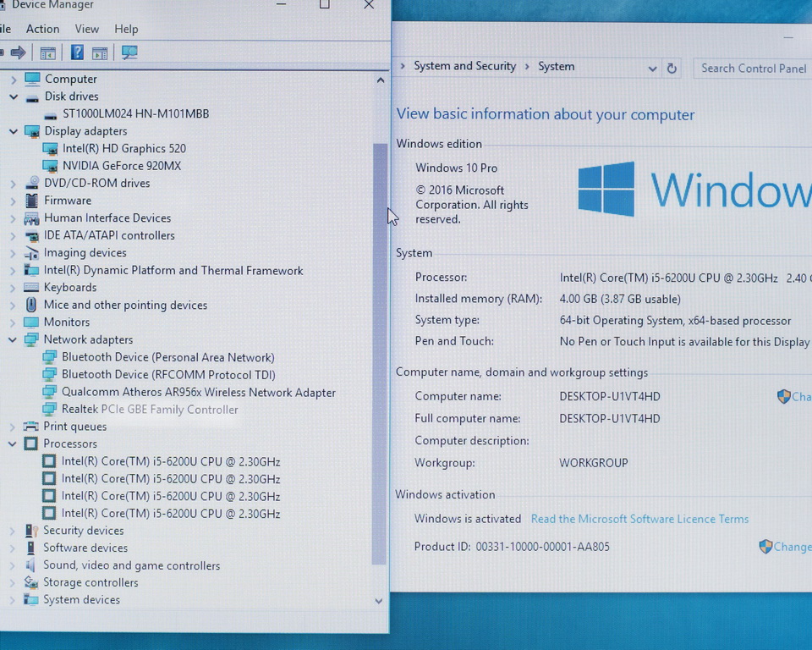The image size is (812, 650).
Task: Select Bluetooth Device (RFCOMM Protocol TDI)
Action: coord(168,375)
